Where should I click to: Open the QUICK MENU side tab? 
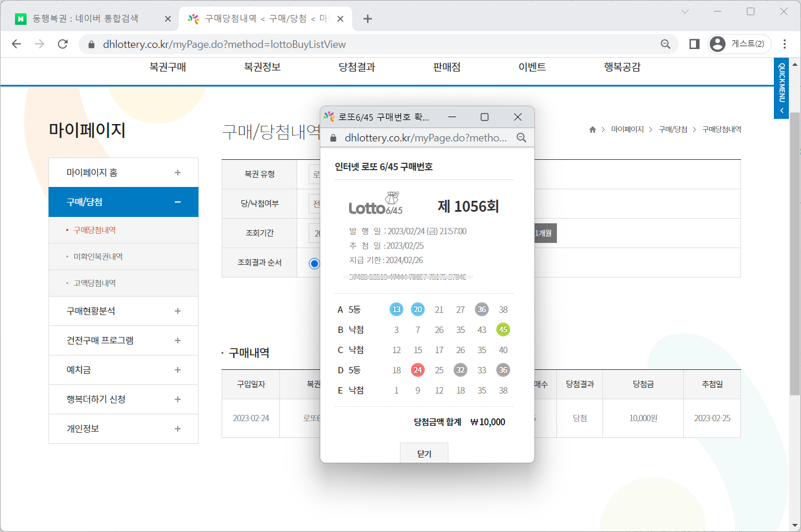[x=781, y=88]
